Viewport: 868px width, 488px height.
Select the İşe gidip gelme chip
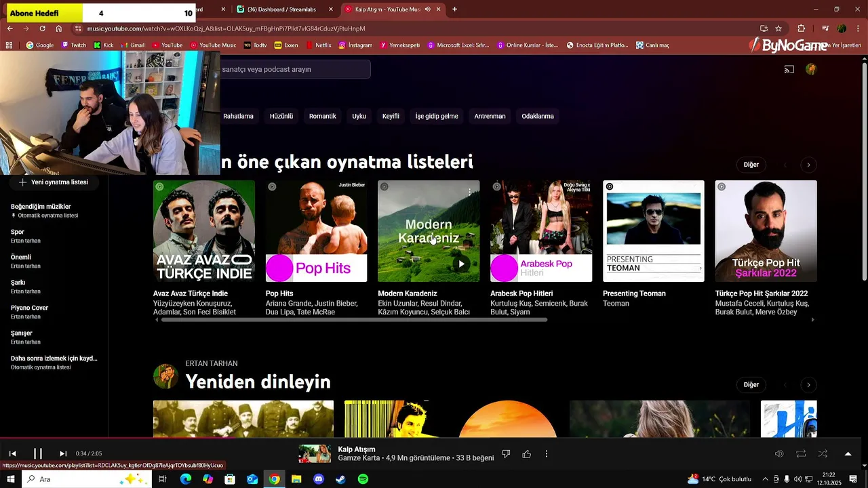pyautogui.click(x=437, y=116)
